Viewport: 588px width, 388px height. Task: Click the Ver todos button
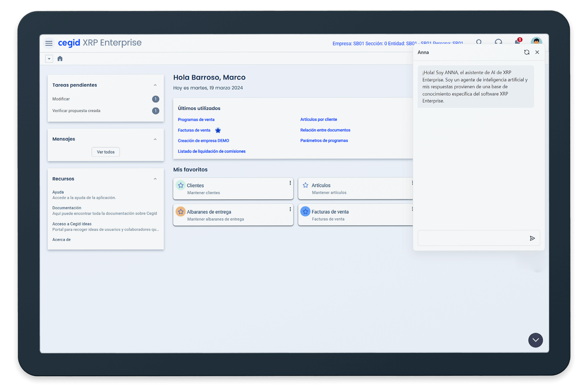pyautogui.click(x=106, y=152)
